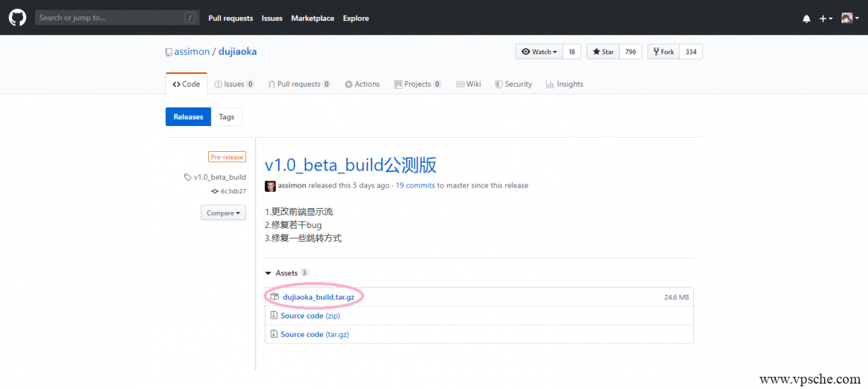The width and height of the screenshot is (868, 389).
Task: Switch to the Projects tab
Action: [418, 84]
